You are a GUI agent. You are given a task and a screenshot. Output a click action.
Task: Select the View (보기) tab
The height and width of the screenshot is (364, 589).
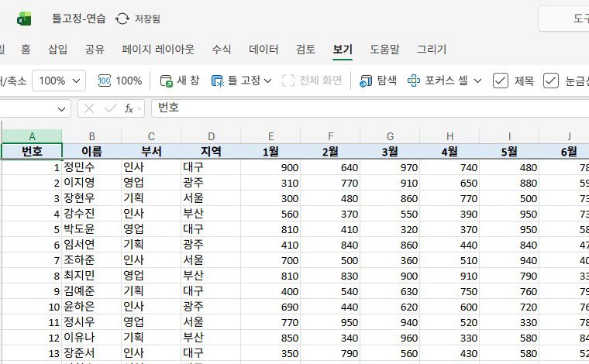pyautogui.click(x=343, y=49)
